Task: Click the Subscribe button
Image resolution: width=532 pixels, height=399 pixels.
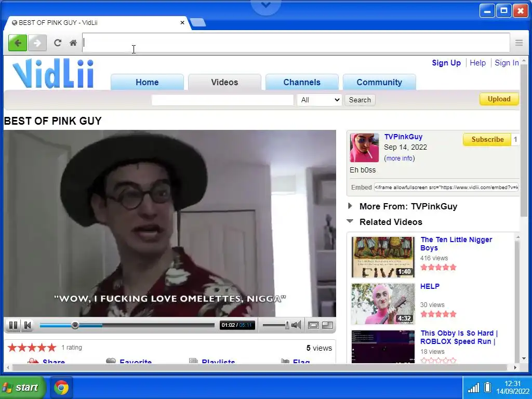Action: pos(487,139)
